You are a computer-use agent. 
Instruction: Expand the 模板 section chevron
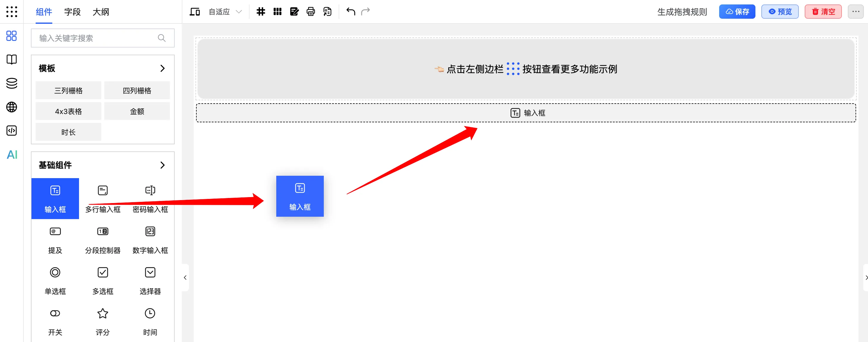tap(162, 68)
